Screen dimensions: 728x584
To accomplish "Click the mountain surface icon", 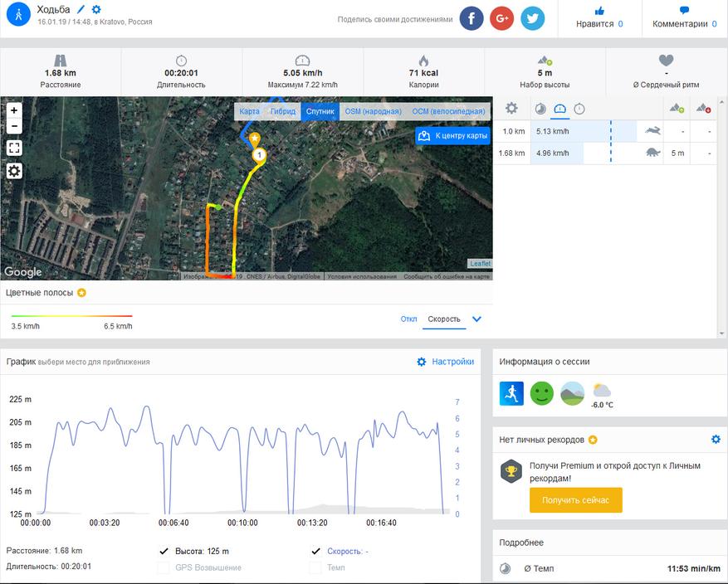I will [x=573, y=393].
